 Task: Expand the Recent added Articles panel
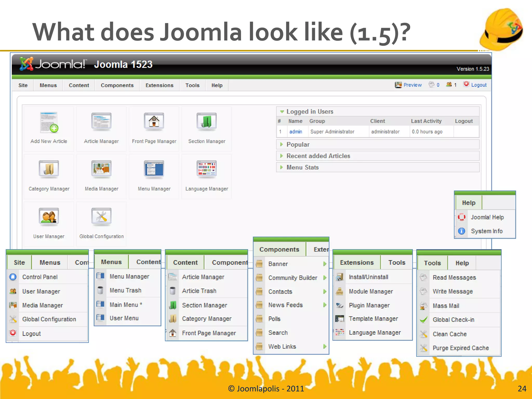pyautogui.click(x=281, y=156)
